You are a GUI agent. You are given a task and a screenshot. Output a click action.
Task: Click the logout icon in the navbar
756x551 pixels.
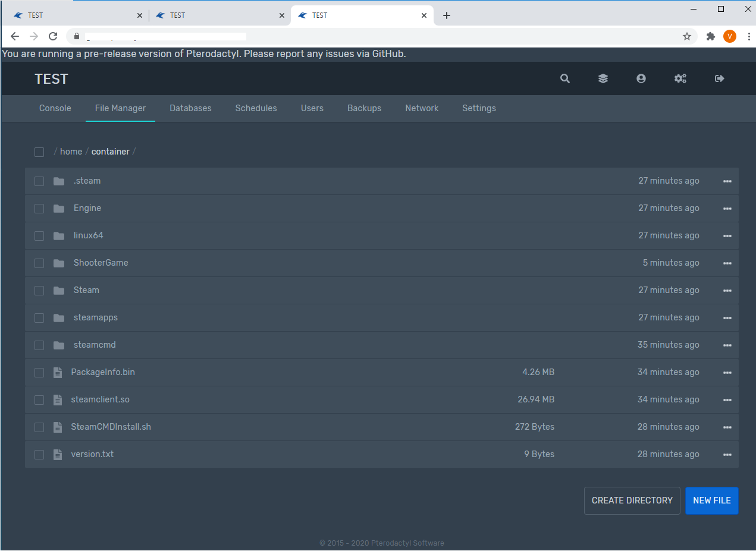click(719, 78)
